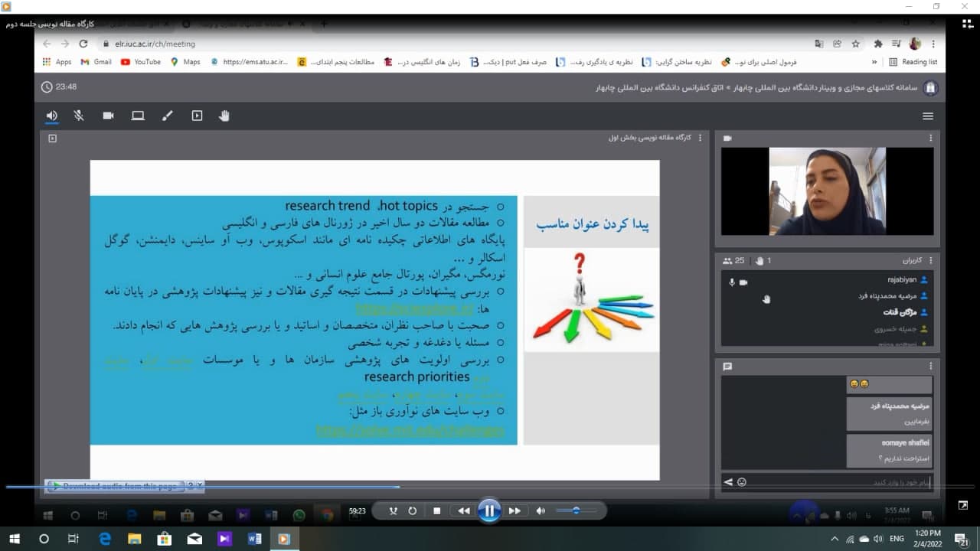Click the screen share laptop icon
The width and height of the screenshot is (980, 551).
pos(138,116)
